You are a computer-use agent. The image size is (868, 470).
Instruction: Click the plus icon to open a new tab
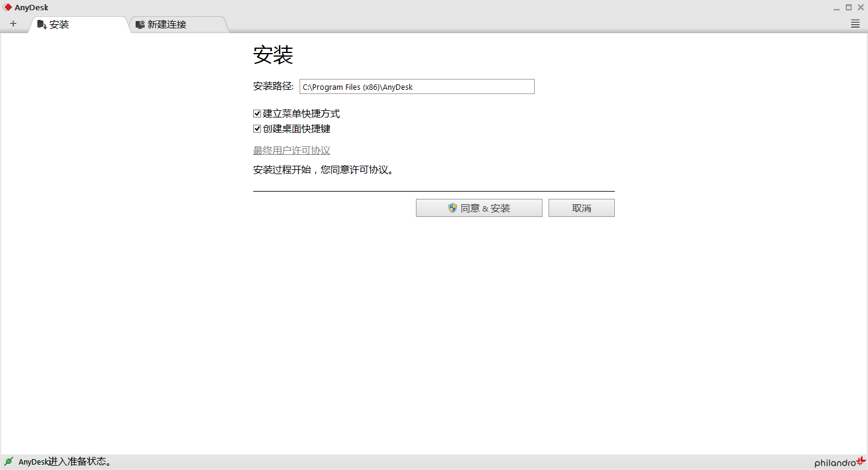tap(13, 23)
